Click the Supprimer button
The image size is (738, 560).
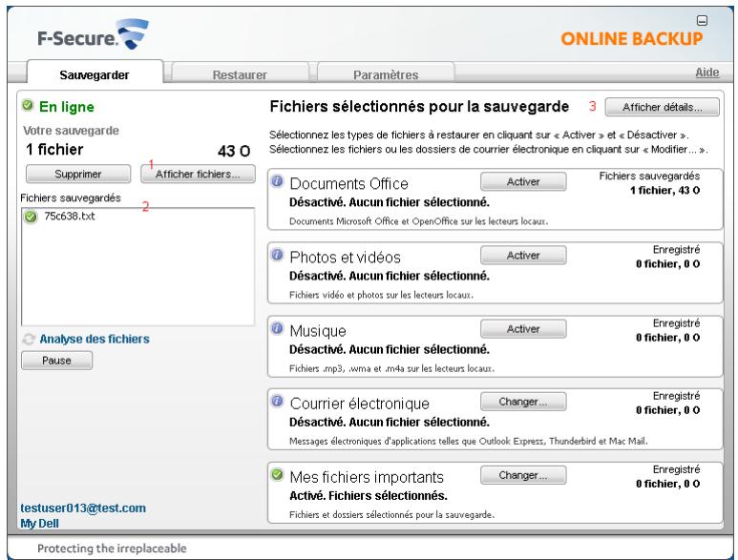(78, 174)
